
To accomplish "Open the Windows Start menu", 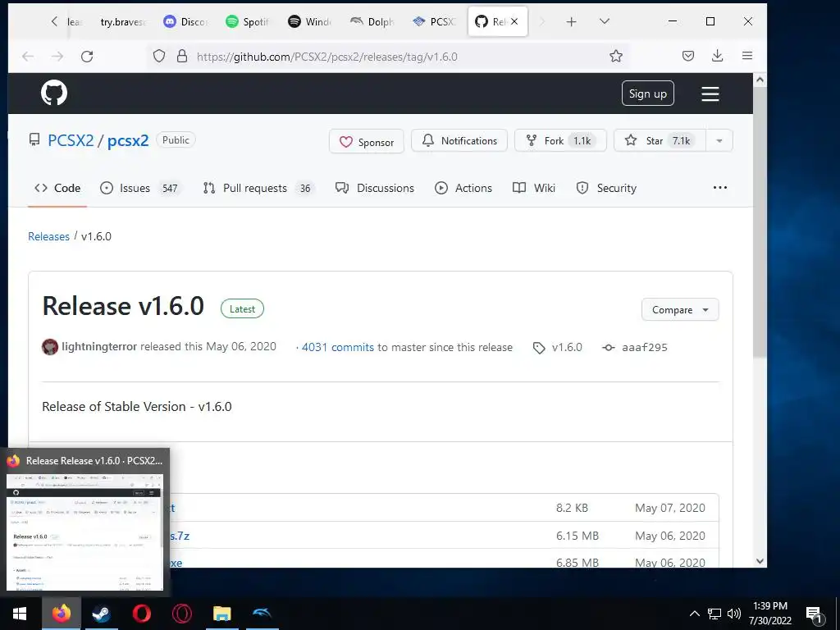I will [20, 614].
